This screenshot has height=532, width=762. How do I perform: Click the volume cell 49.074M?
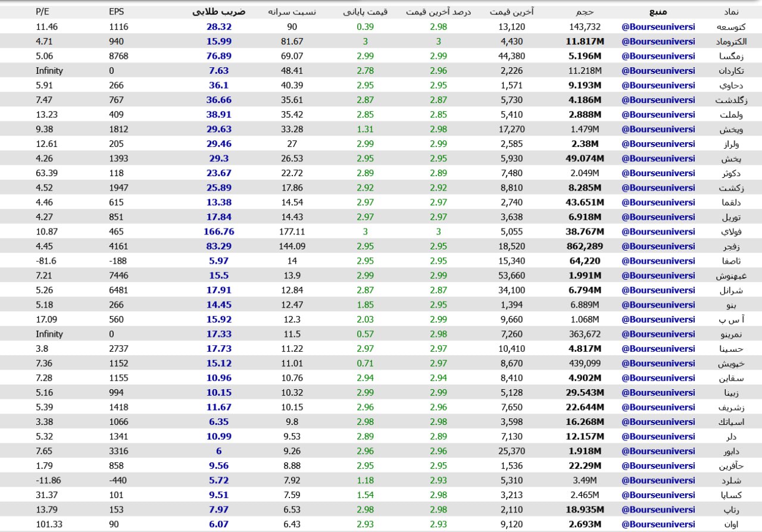click(x=585, y=158)
